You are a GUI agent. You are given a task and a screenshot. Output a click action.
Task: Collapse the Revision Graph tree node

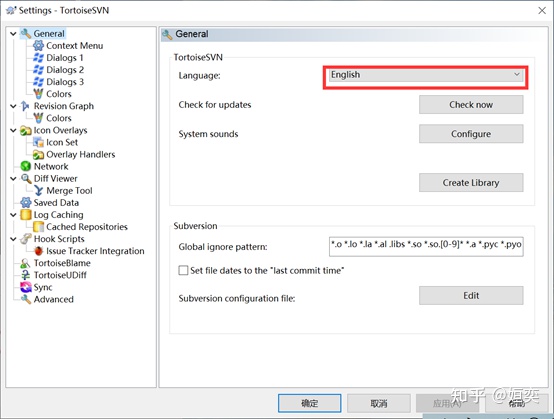coord(13,106)
